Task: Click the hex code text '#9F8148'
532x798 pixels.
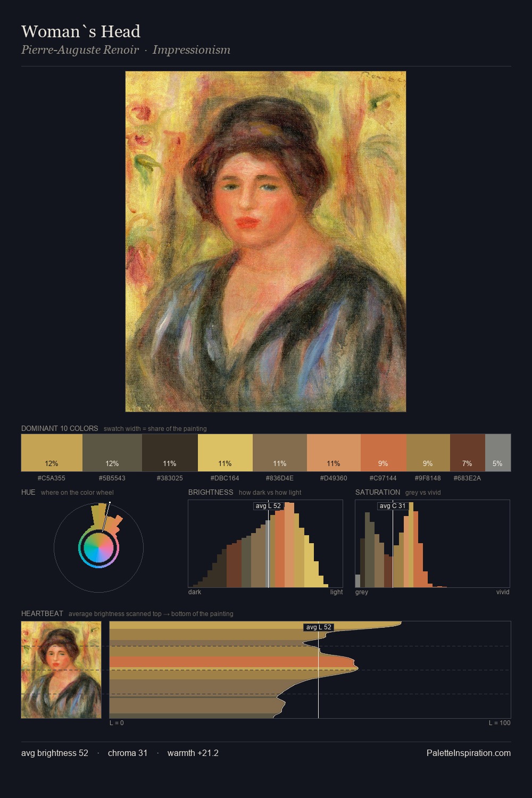Action: pyautogui.click(x=428, y=478)
